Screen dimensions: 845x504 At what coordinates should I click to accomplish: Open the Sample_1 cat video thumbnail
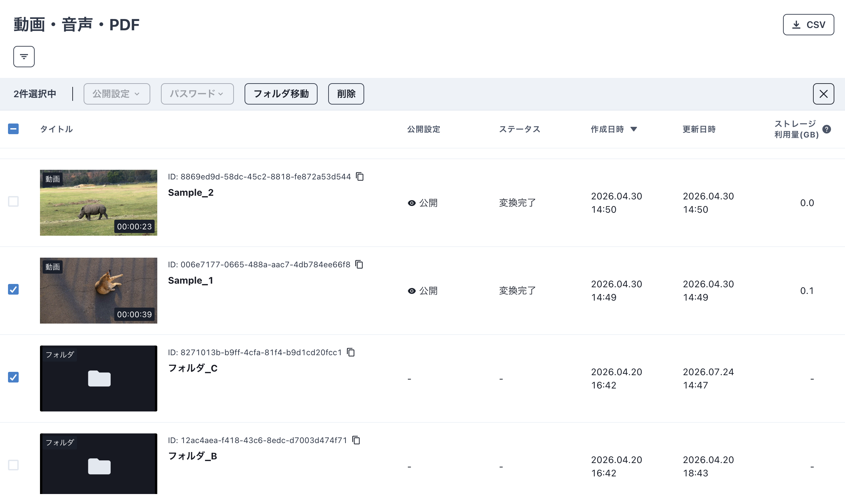pos(99,291)
